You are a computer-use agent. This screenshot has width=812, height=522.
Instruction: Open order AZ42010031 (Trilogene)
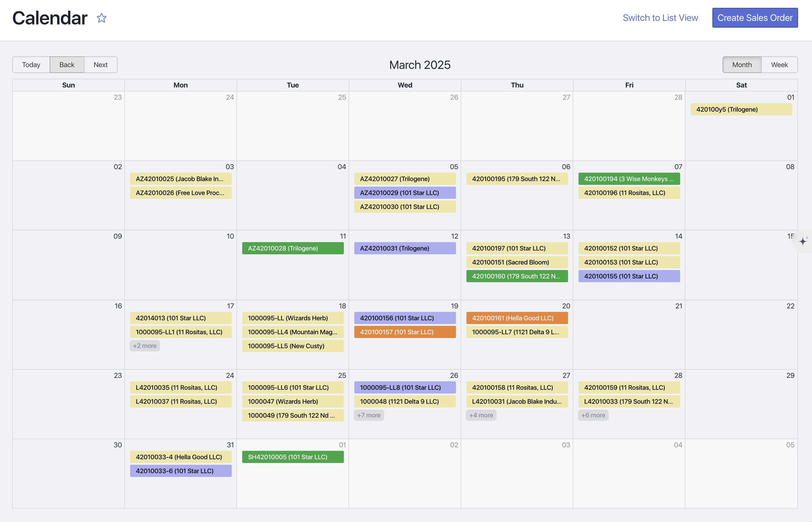pos(405,249)
